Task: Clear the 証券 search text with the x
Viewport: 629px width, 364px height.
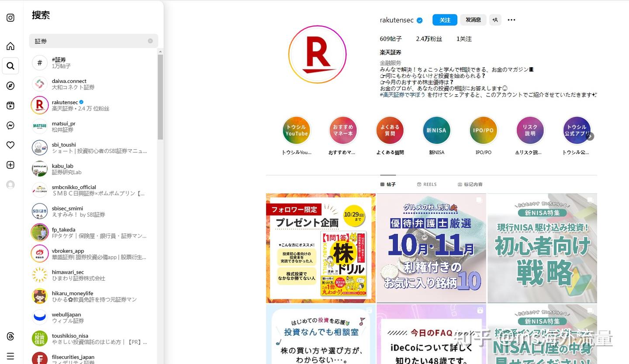Action: (150, 41)
